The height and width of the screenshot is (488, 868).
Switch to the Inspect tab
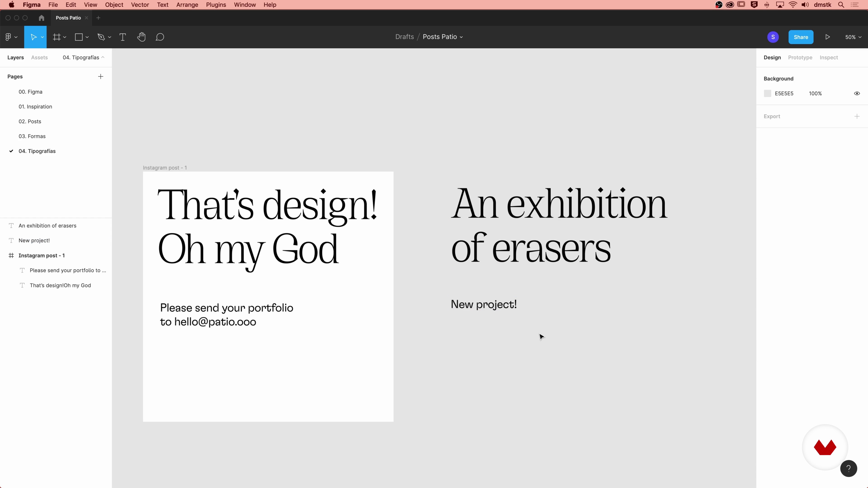[x=829, y=58]
